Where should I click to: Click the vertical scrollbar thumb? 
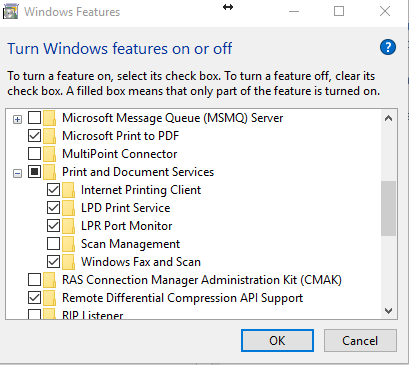(x=388, y=208)
